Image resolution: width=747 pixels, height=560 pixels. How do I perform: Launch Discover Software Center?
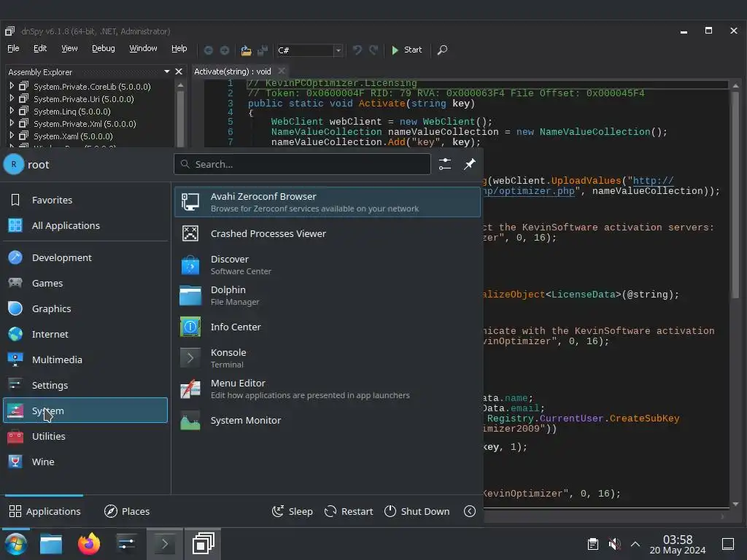(328, 265)
